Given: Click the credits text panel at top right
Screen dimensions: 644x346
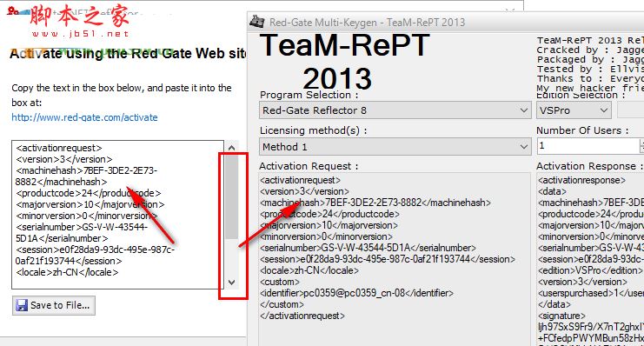Looking at the screenshot, I should pos(590,64).
